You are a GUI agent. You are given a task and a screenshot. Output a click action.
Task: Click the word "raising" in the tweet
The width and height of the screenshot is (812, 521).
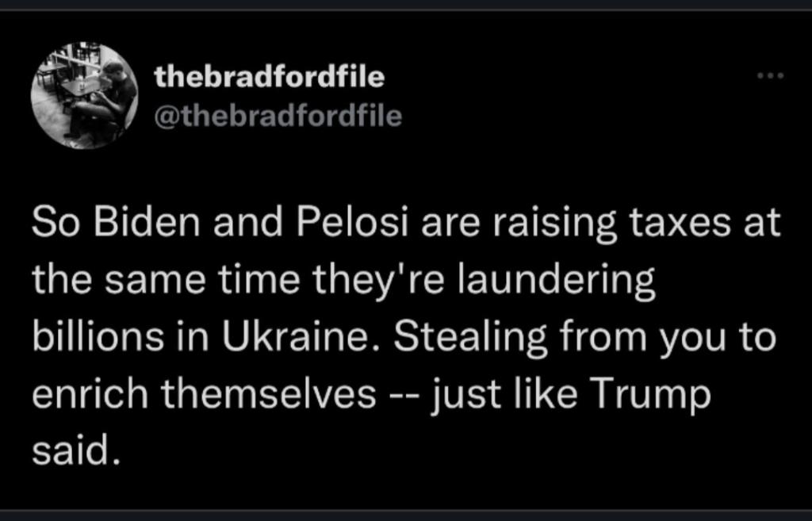(x=546, y=224)
